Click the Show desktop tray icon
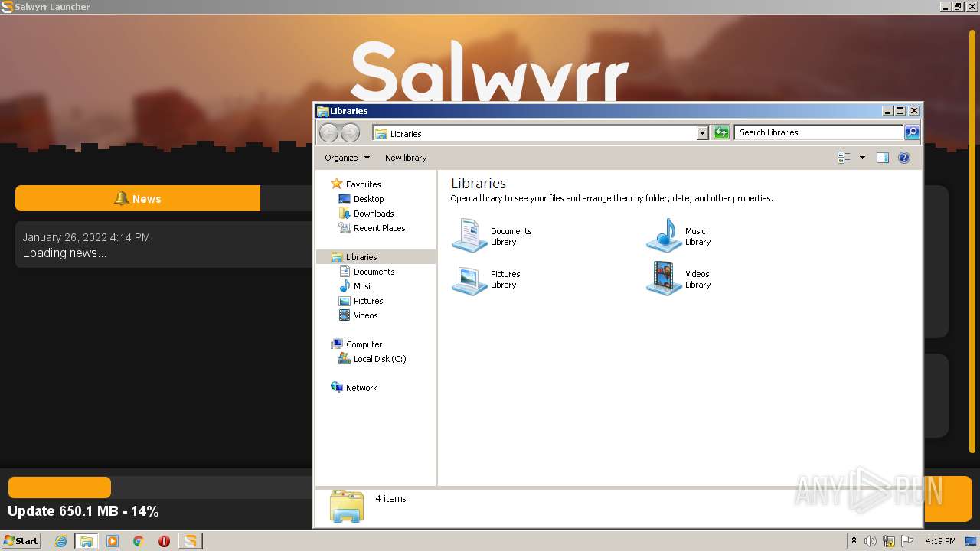980x551 pixels. click(971, 541)
